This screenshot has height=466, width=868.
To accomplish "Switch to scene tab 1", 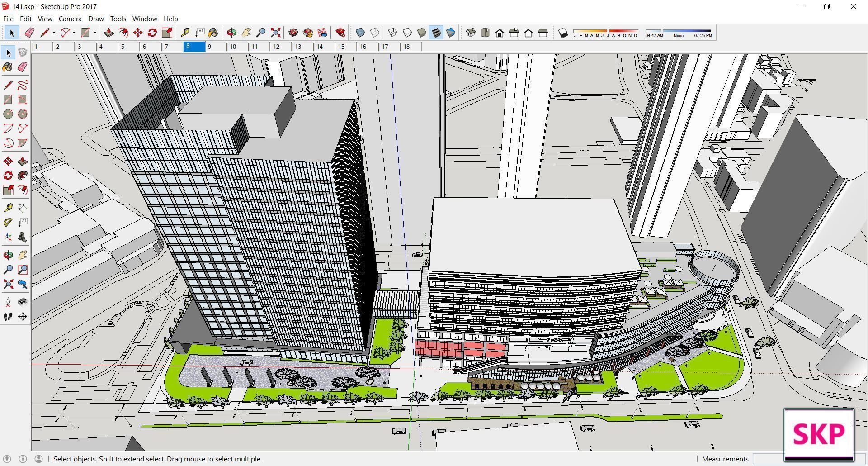I will (x=42, y=47).
